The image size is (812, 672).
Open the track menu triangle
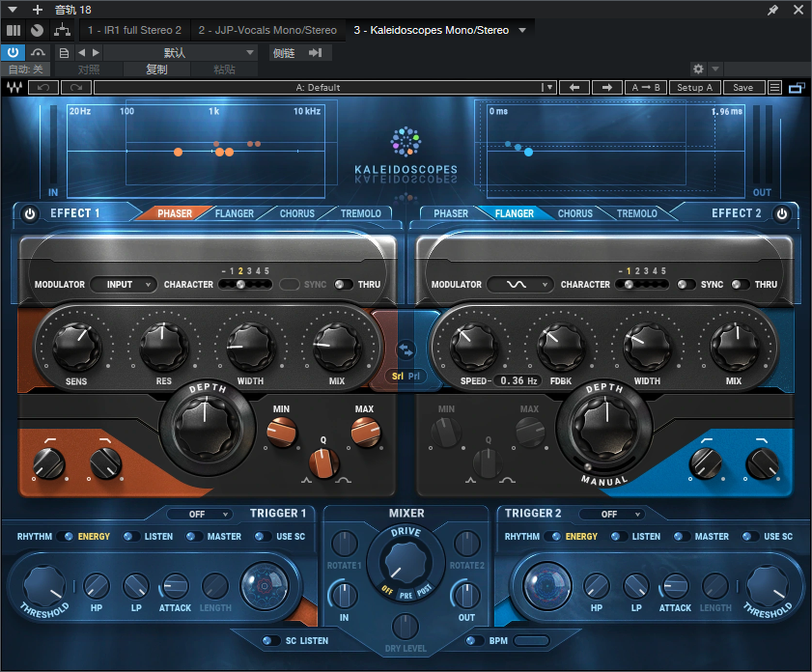pyautogui.click(x=13, y=10)
